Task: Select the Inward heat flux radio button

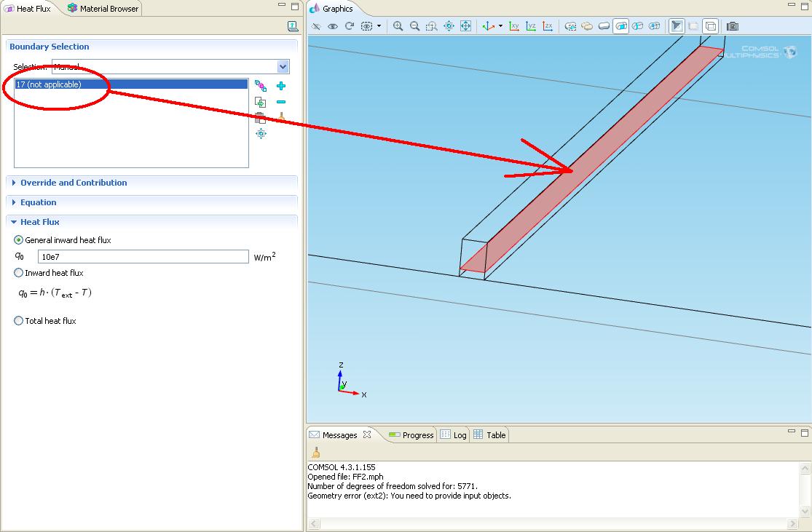Action: (x=19, y=273)
